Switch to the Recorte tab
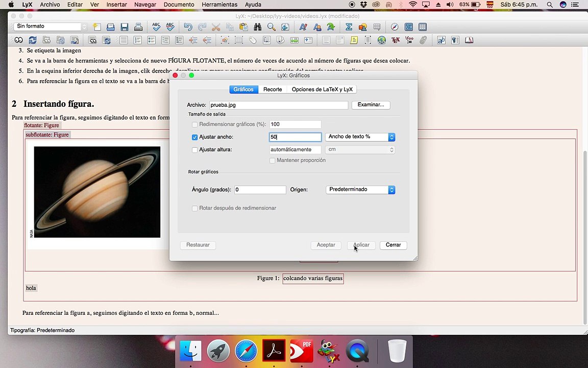Screen dimensions: 588x368 tap(273, 89)
